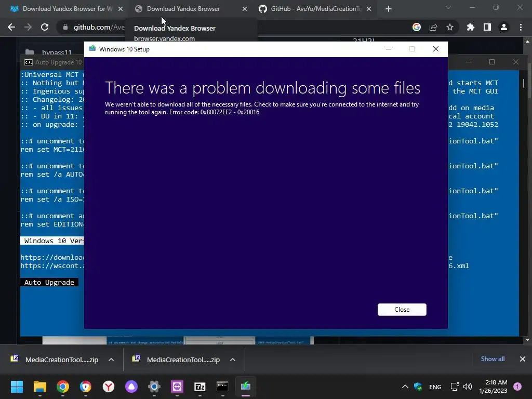
Task: Toggle the Chrome side panel
Action: (x=487, y=27)
